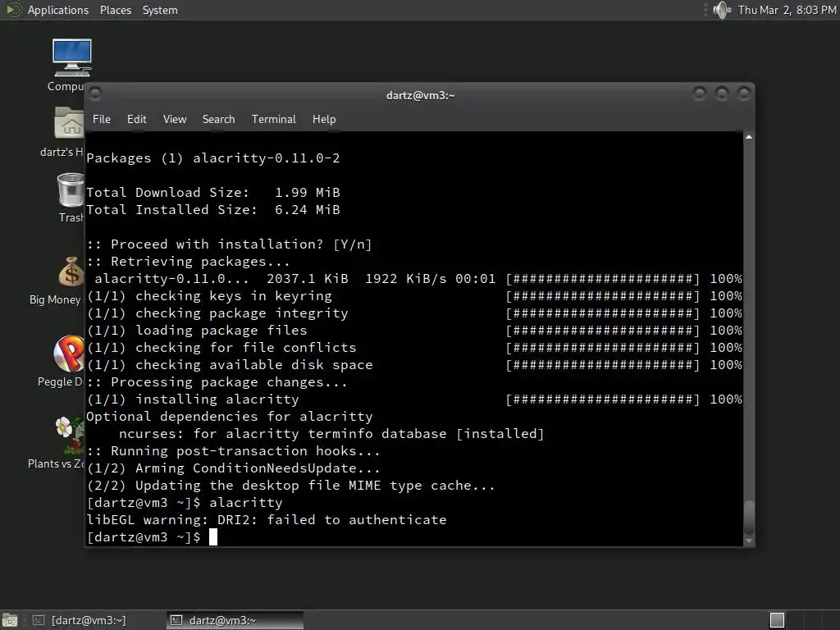Open dartz's Home folder icon
Viewport: 840px width, 630px height.
(69, 123)
